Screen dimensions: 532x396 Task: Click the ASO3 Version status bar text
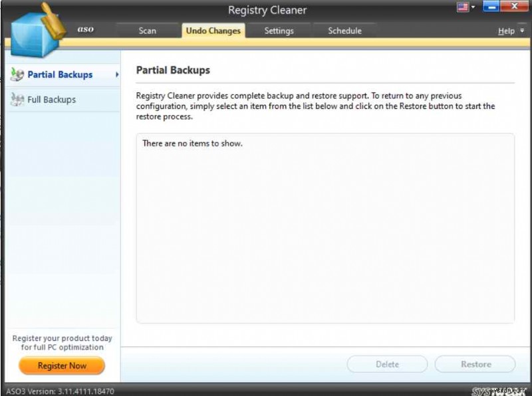60,391
